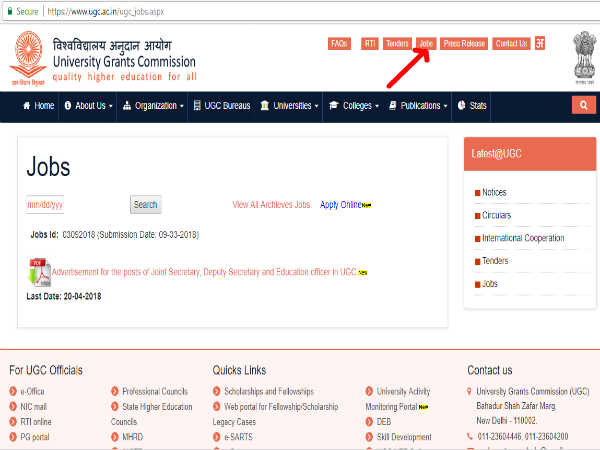Open the e-Office footer link
This screenshot has width=600, height=450.
click(33, 391)
